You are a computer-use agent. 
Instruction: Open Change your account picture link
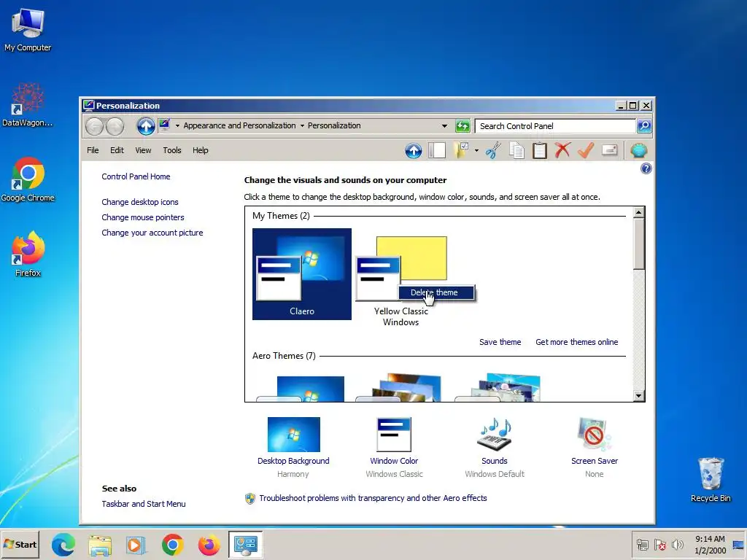pyautogui.click(x=152, y=233)
